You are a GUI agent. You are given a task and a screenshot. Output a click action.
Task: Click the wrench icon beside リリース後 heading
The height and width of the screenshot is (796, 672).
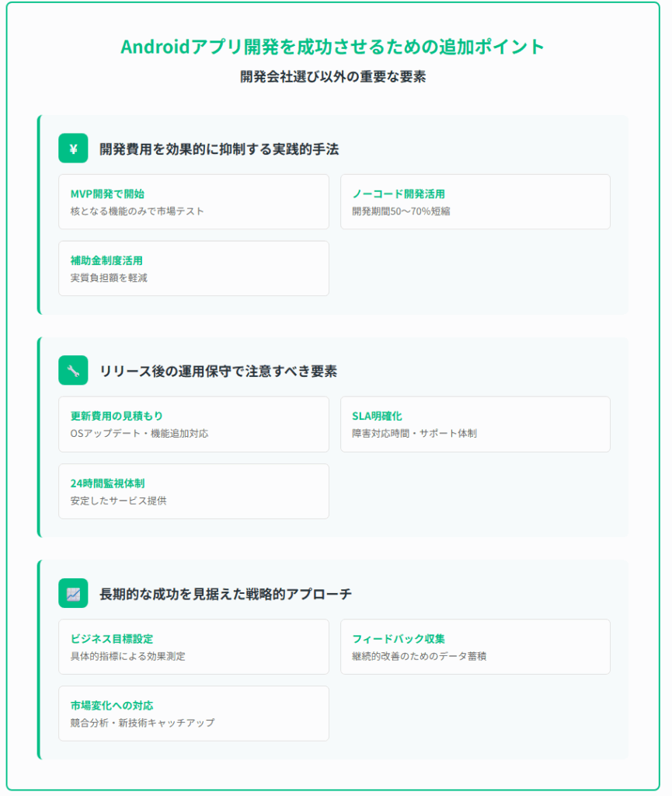(x=73, y=371)
